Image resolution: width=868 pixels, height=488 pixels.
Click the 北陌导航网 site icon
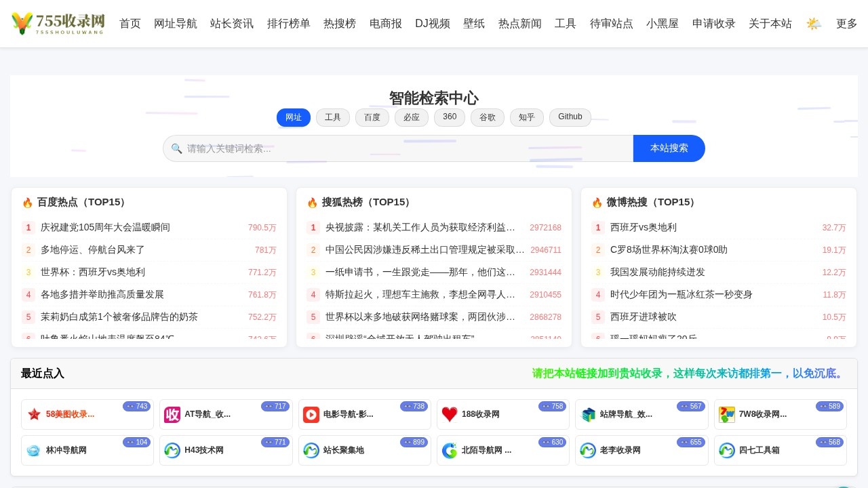(450, 450)
